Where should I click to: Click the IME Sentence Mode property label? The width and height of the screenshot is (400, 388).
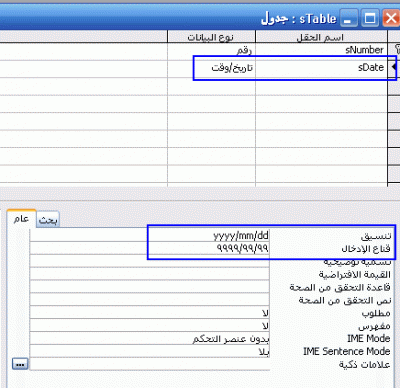point(347,351)
